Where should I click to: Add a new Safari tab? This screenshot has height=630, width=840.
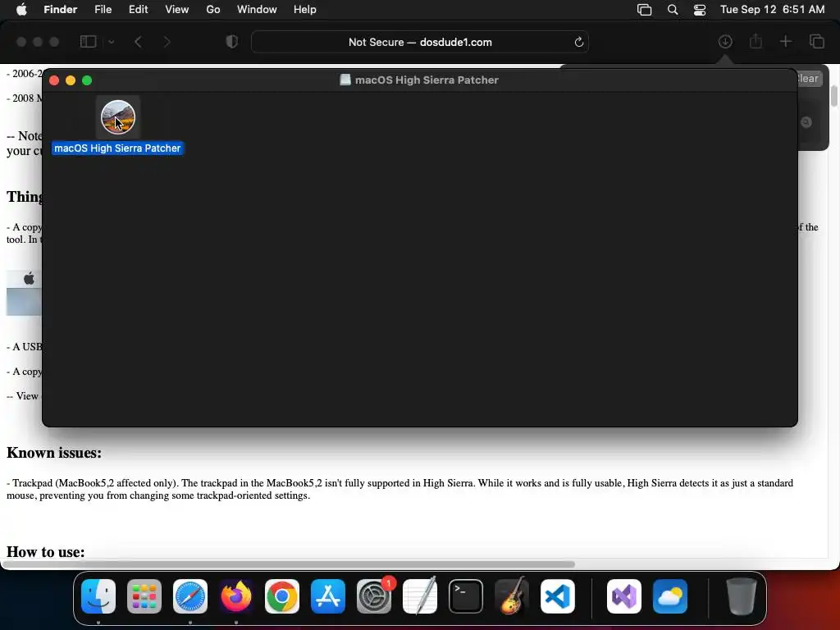(x=785, y=41)
